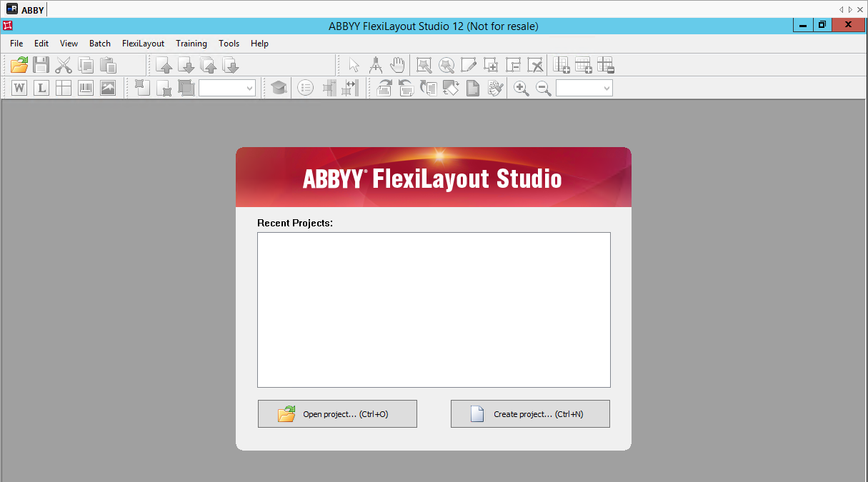Click the Copy toolbar icon
868x482 pixels.
coord(86,66)
